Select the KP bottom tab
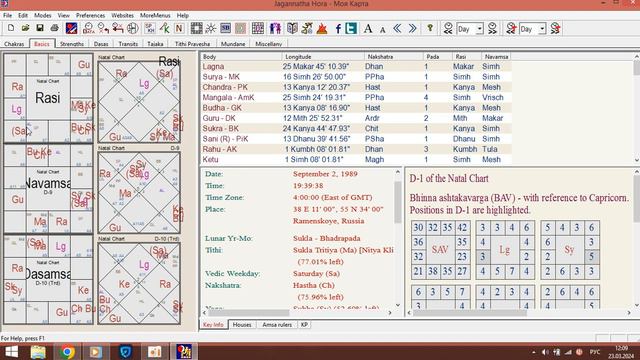 click(304, 325)
